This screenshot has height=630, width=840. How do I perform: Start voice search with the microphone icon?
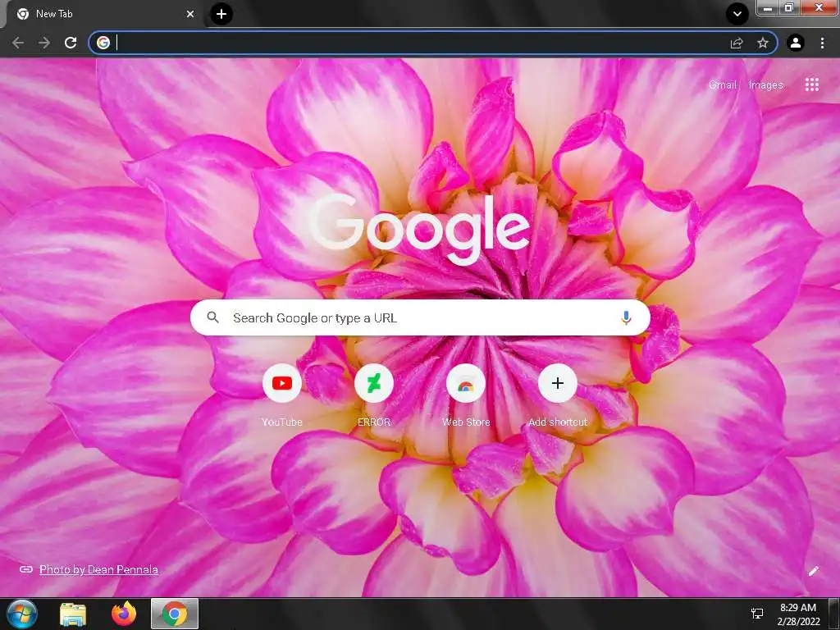tap(626, 317)
